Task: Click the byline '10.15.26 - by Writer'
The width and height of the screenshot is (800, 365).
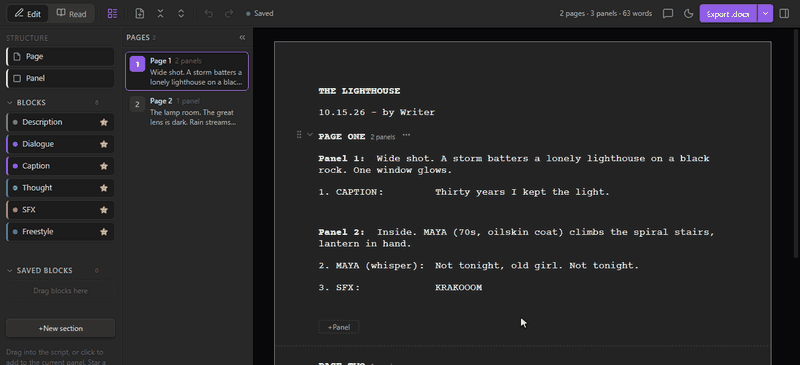Action: [377, 113]
